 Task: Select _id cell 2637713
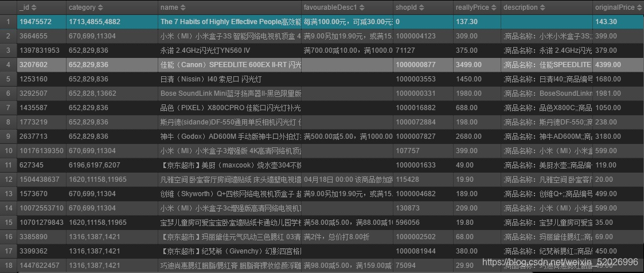click(x=41, y=136)
